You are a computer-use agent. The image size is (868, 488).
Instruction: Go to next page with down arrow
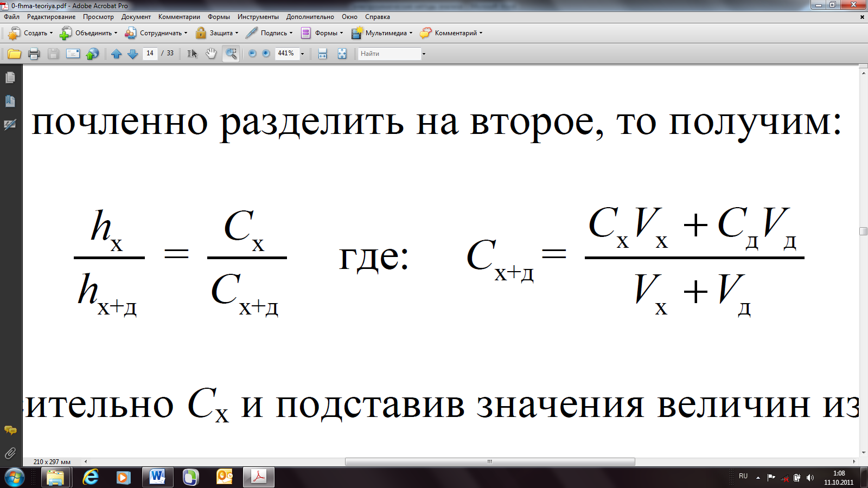pos(132,54)
